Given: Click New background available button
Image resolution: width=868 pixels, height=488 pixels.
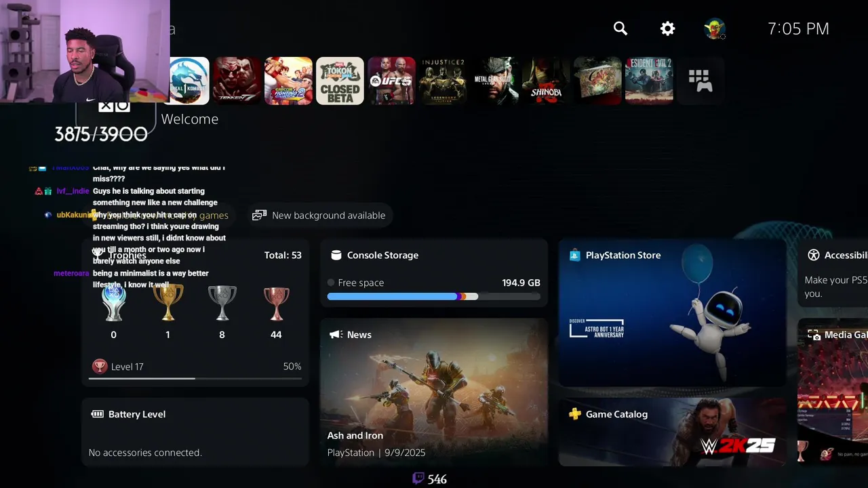Looking at the screenshot, I should 320,216.
